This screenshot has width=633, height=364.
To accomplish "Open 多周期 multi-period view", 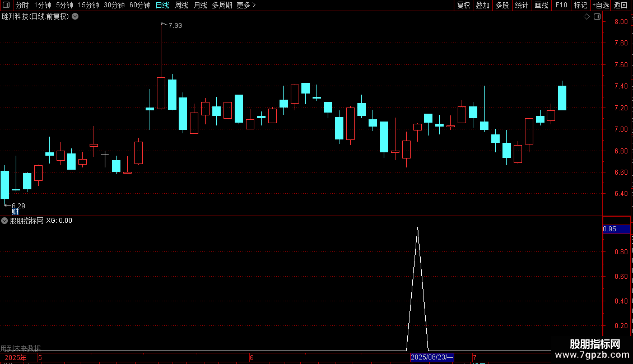I will click(222, 5).
